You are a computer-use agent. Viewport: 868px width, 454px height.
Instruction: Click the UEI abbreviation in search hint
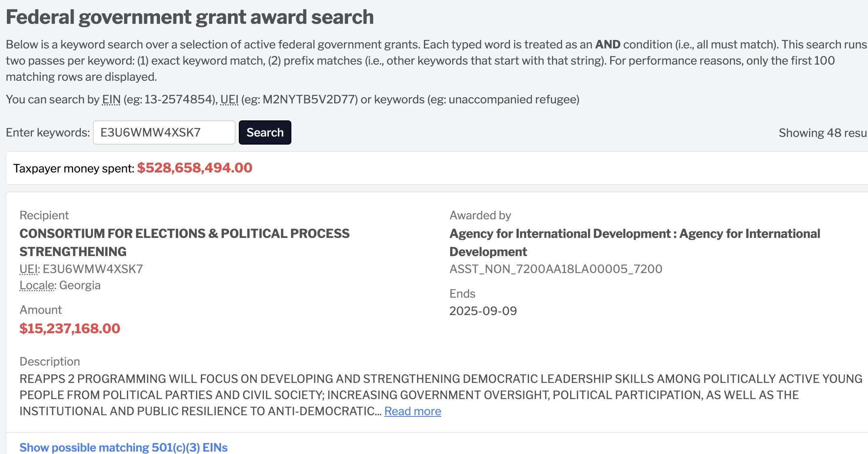tap(230, 99)
